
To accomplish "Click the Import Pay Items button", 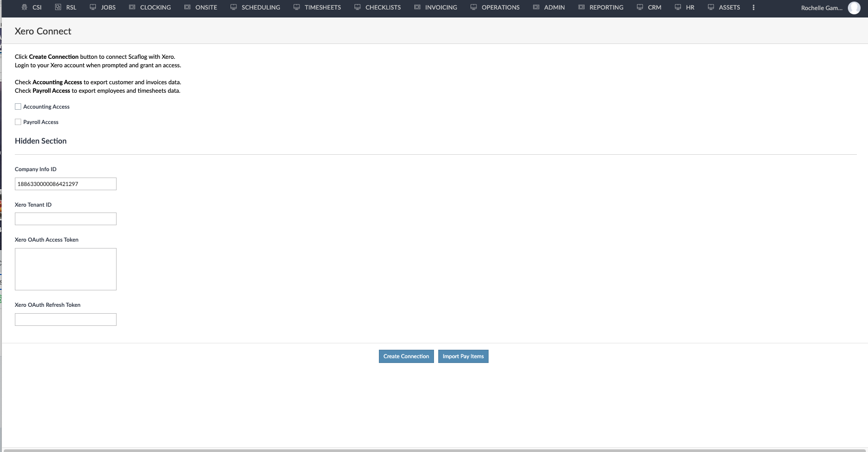I will pyautogui.click(x=463, y=357).
